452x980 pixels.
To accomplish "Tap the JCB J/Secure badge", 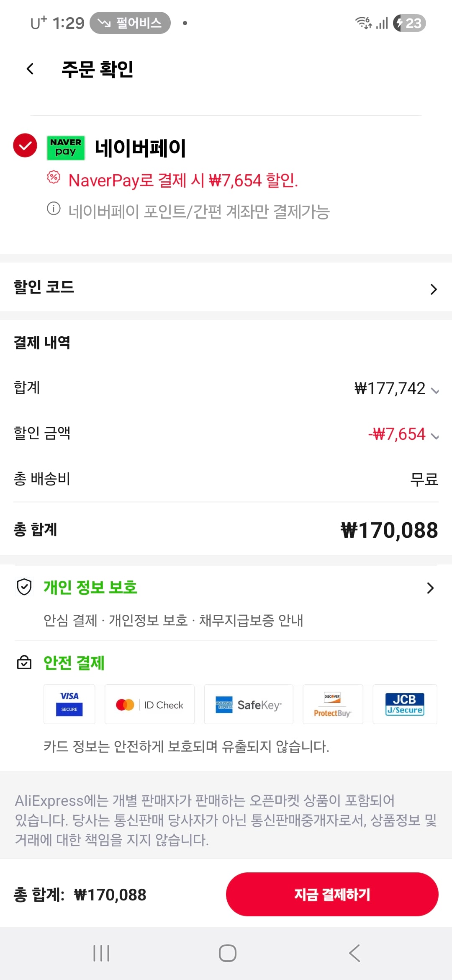I will pos(405,704).
